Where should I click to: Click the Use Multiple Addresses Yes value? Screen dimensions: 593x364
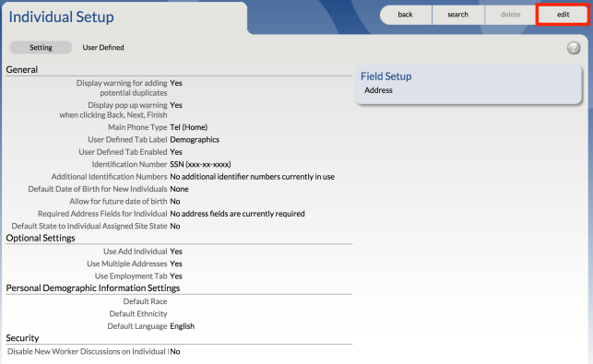tap(176, 264)
